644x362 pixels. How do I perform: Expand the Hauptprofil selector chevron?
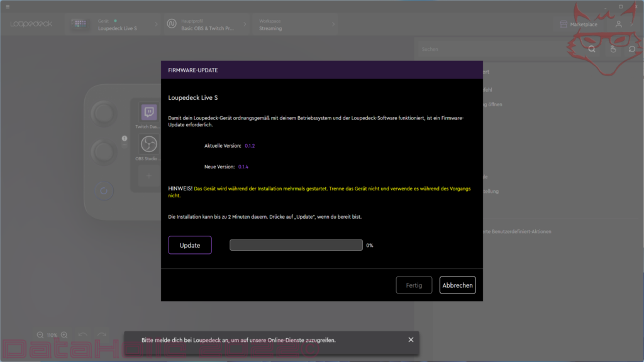(245, 25)
